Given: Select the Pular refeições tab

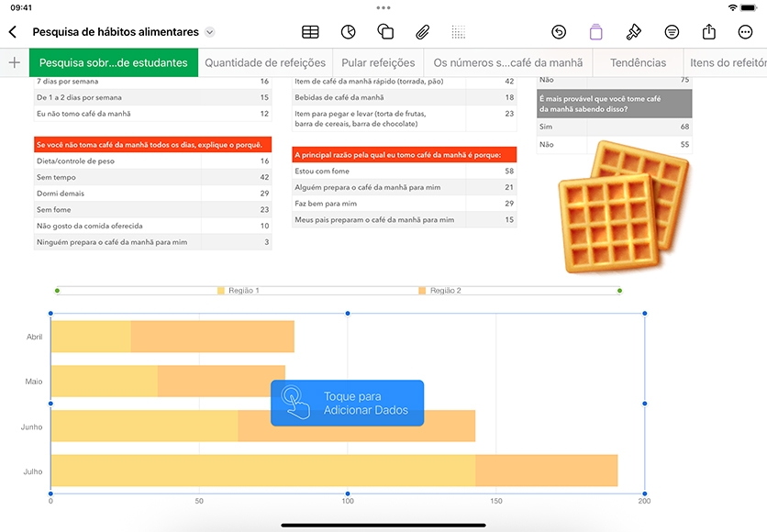Looking at the screenshot, I should coord(378,62).
